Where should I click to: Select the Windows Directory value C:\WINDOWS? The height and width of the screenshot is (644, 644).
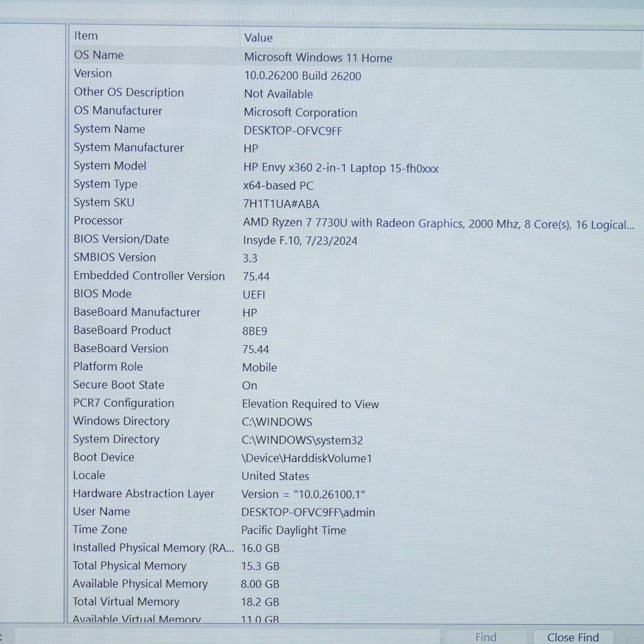pyautogui.click(x=277, y=422)
